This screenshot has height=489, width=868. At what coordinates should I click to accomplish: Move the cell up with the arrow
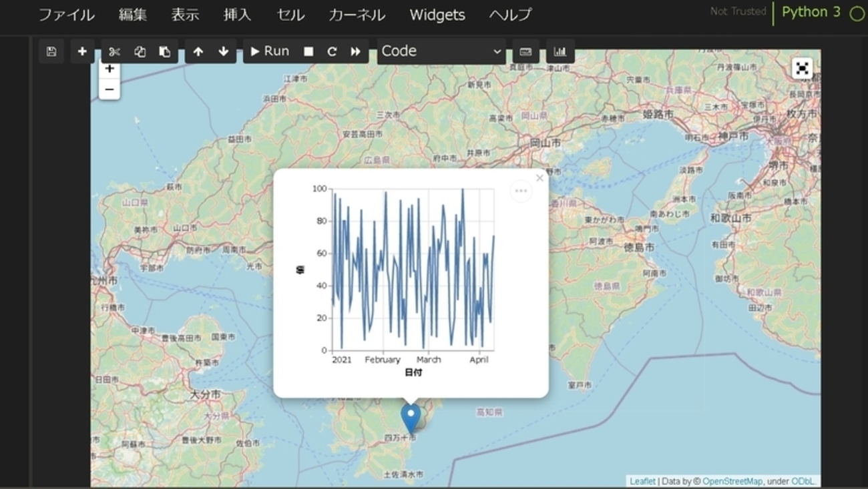tap(198, 51)
